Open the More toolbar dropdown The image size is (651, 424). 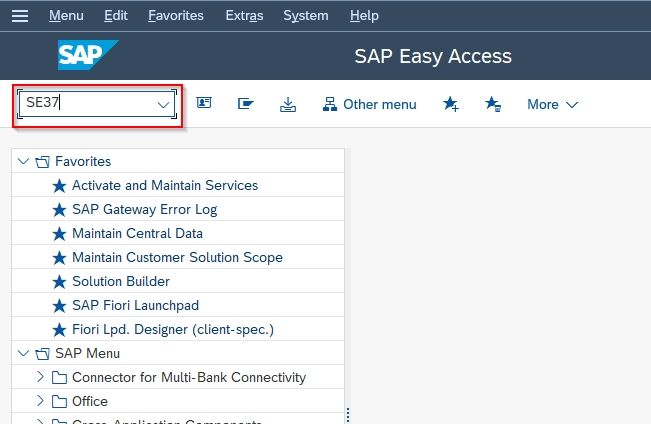553,104
